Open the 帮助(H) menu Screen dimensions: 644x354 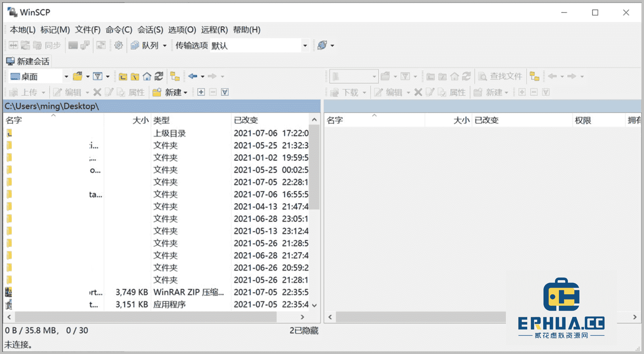[x=247, y=30]
